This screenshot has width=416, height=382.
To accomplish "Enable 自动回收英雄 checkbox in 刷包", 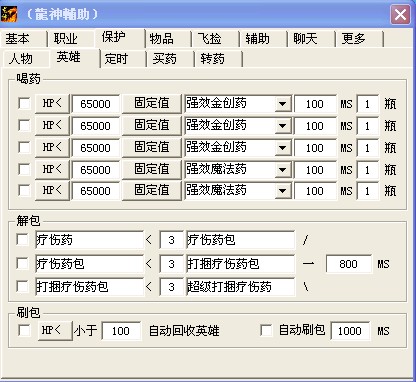I will point(24,330).
